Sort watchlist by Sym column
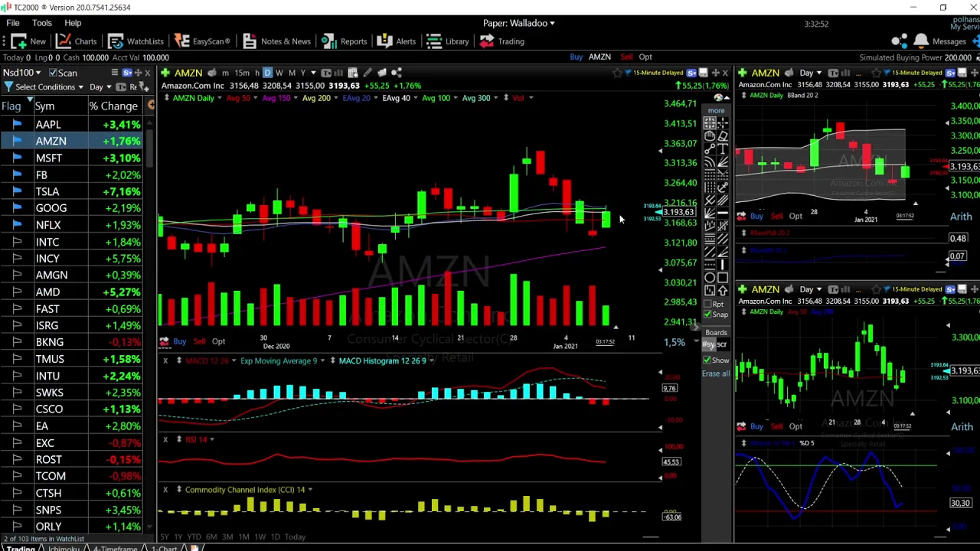The width and height of the screenshot is (980, 551). (44, 106)
